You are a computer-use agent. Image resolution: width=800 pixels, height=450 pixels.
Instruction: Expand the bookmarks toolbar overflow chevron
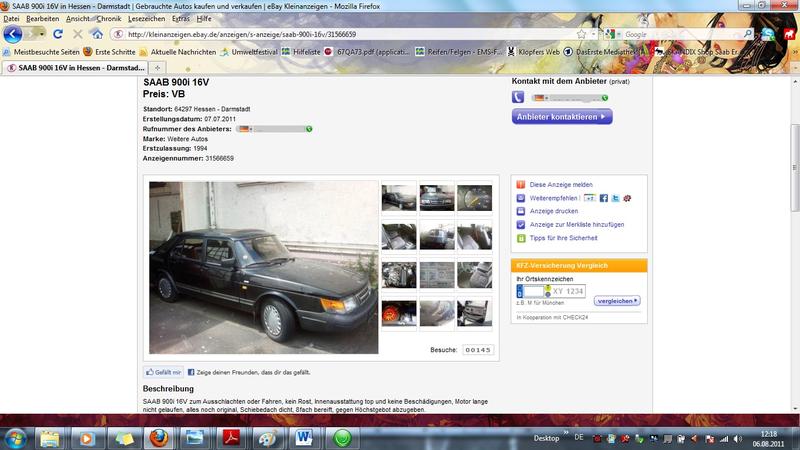point(795,52)
